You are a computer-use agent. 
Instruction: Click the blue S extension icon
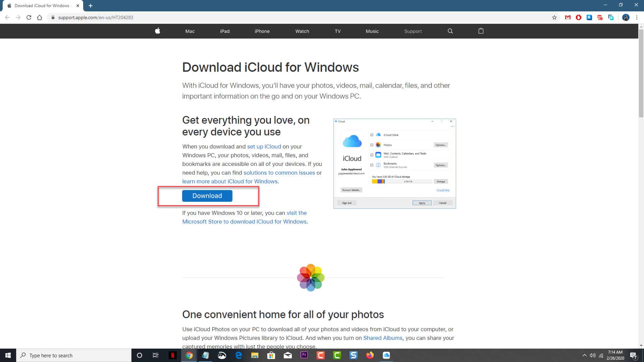[x=589, y=17]
